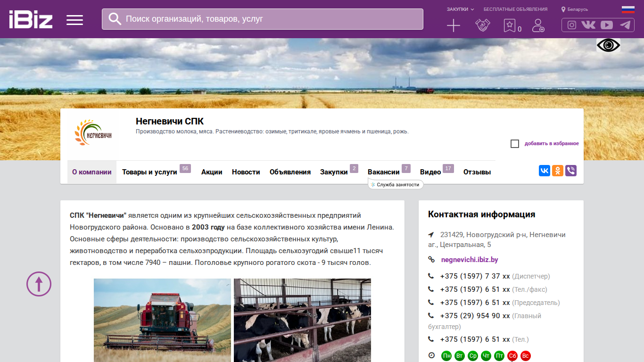Click the 'Контактная информация' heading
The image size is (644, 362).
(481, 214)
